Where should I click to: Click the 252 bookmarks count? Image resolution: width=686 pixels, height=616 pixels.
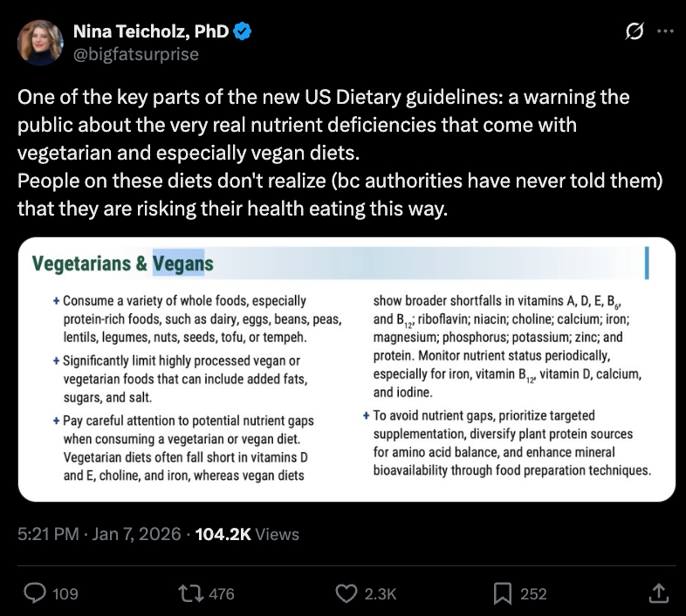(x=533, y=593)
